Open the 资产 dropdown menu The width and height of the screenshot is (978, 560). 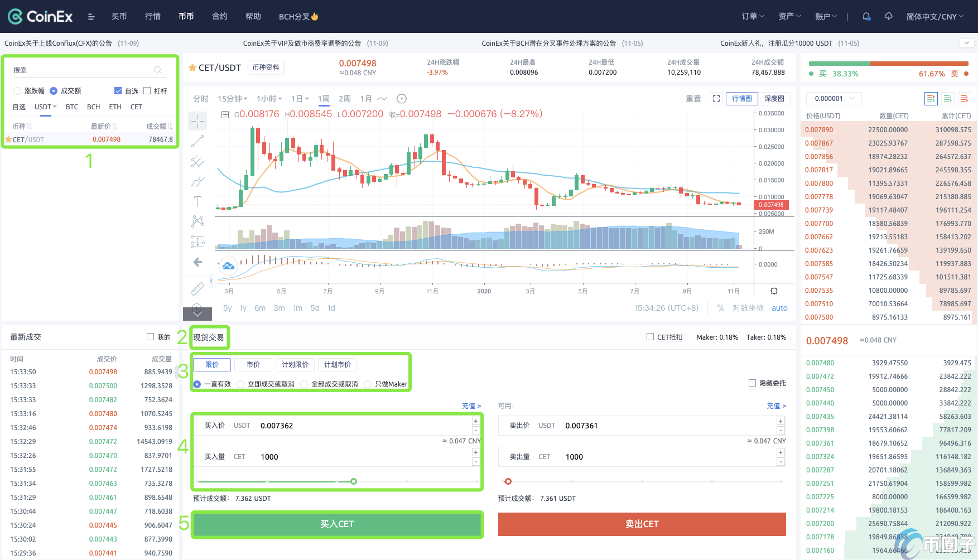(x=789, y=17)
